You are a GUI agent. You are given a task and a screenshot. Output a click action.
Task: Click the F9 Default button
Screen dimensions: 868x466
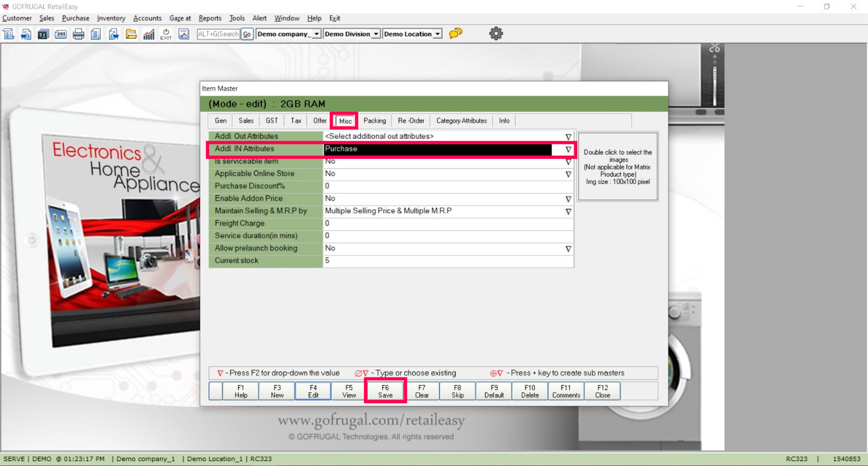pyautogui.click(x=494, y=391)
